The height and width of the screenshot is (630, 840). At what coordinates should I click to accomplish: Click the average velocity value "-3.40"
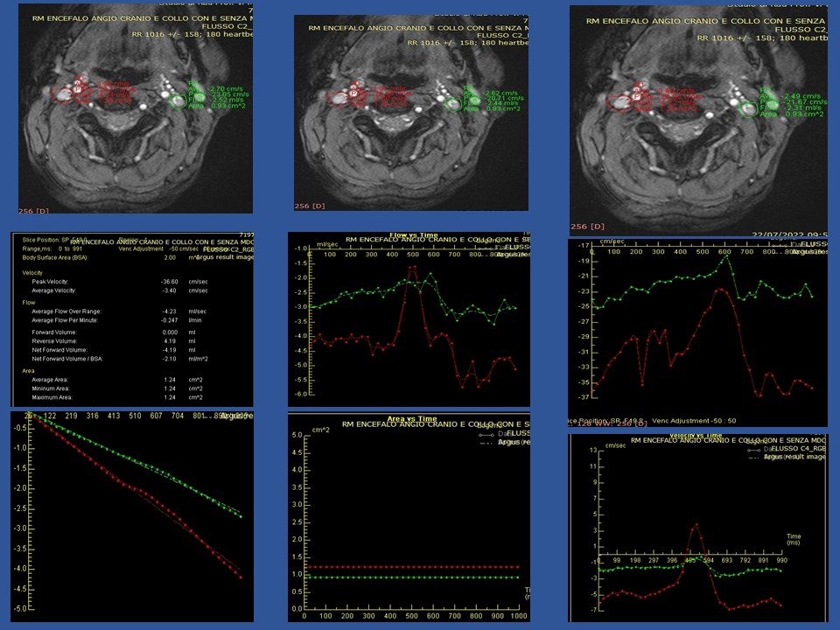coord(169,290)
